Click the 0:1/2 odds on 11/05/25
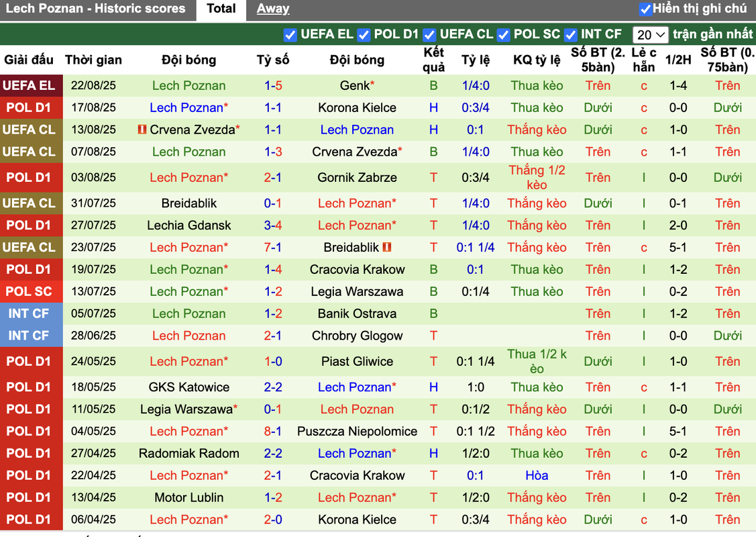The width and height of the screenshot is (756, 537). [x=476, y=409]
